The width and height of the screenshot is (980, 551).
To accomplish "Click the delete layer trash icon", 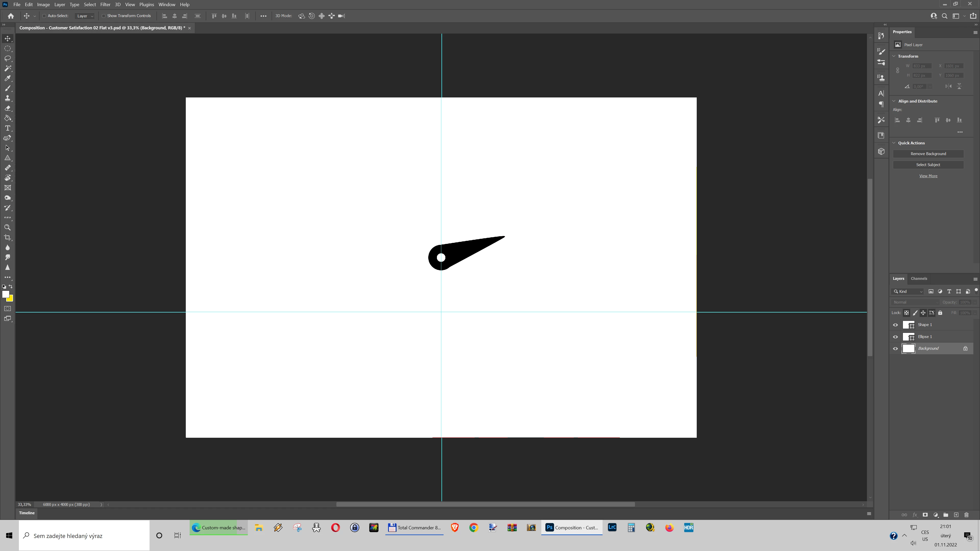I will point(966,515).
